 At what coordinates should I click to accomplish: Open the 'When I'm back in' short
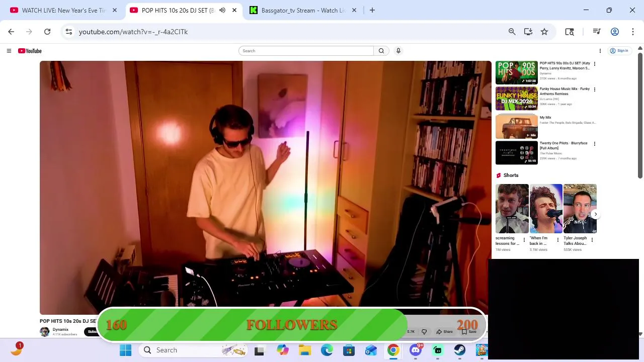(x=546, y=209)
